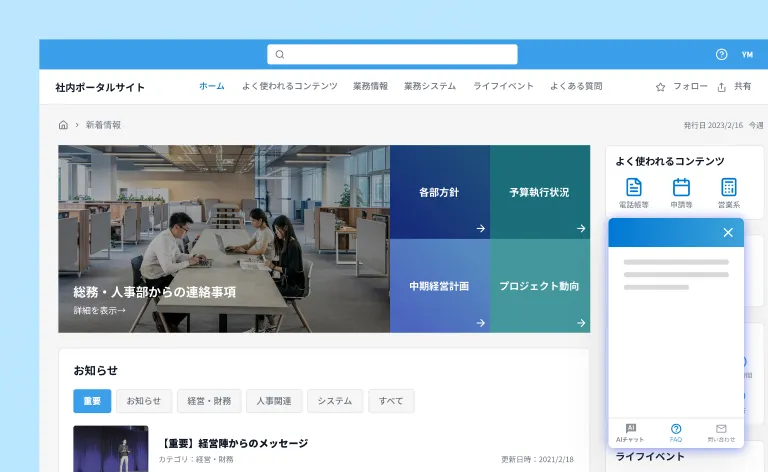Filter notices by 経営・財務
This screenshot has height=472, width=768.
[210, 401]
